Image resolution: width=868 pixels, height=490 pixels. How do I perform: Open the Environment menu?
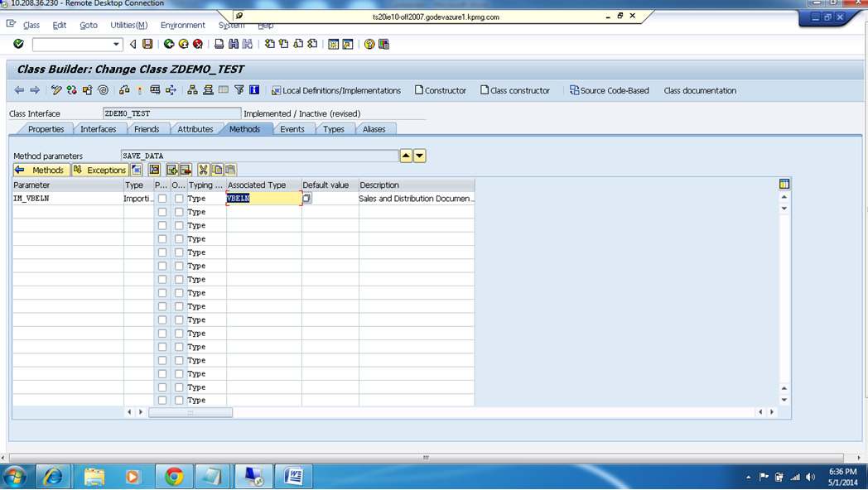pyautogui.click(x=183, y=25)
